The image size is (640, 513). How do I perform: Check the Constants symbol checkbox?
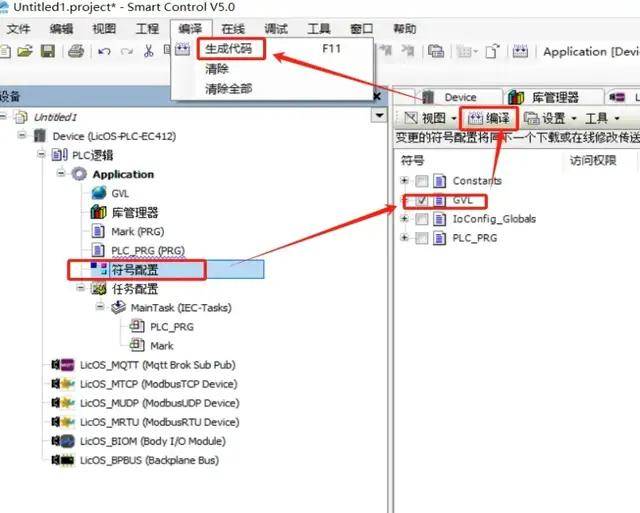(422, 181)
